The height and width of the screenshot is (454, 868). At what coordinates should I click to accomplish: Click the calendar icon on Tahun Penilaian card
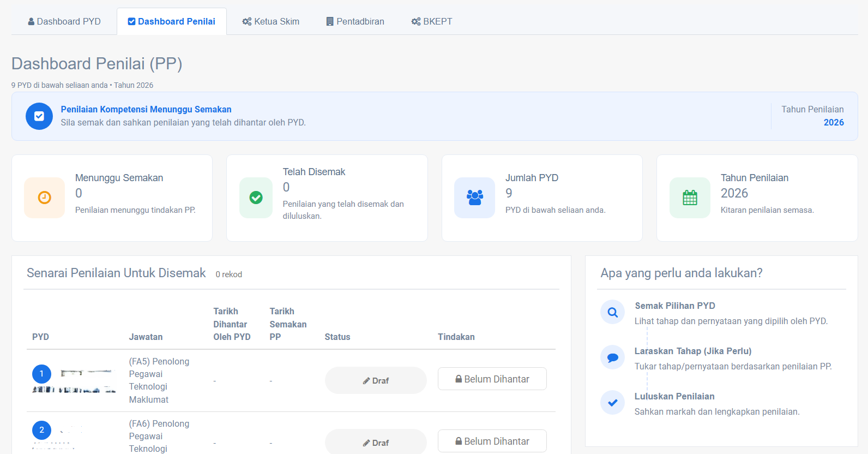[x=690, y=198]
